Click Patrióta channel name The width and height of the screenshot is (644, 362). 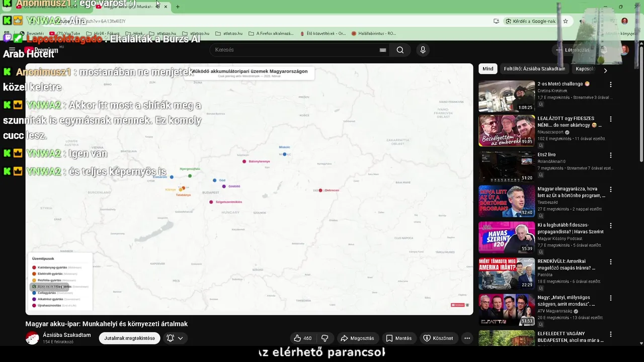pos(545,275)
